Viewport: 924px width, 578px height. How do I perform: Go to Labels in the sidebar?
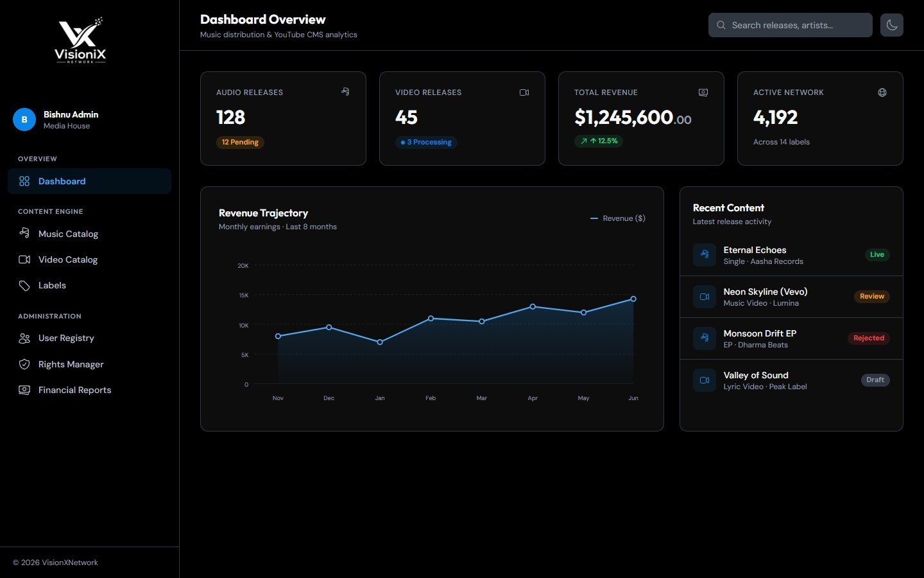click(90, 285)
